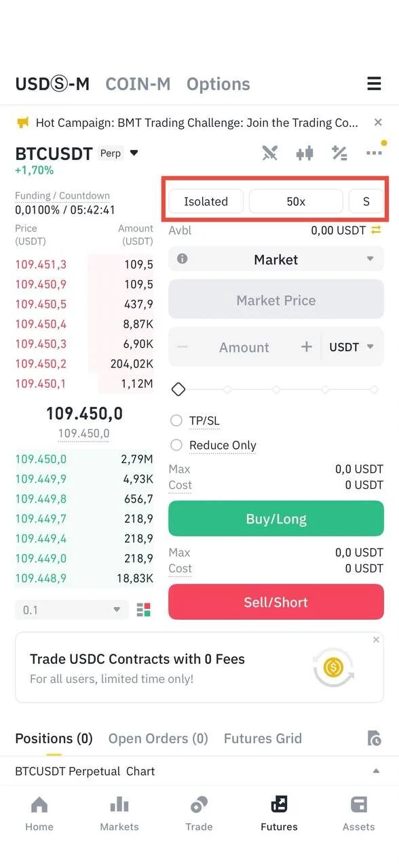
Task: Go to the Markets bottom tab
Action: [119, 813]
